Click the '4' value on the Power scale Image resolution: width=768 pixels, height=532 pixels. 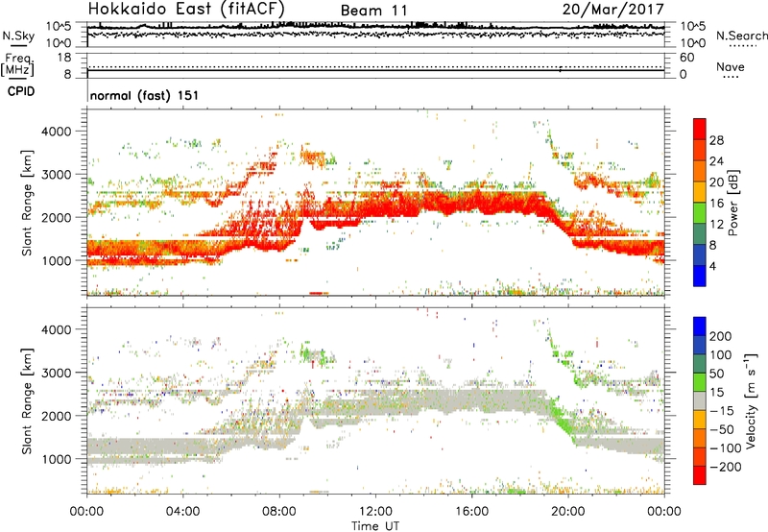coord(712,266)
